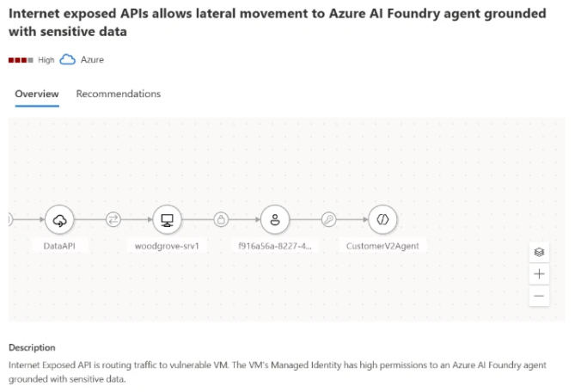Zoom in on the attack path graph
Image resolution: width=575 pixels, height=392 pixels.
pyautogui.click(x=539, y=274)
